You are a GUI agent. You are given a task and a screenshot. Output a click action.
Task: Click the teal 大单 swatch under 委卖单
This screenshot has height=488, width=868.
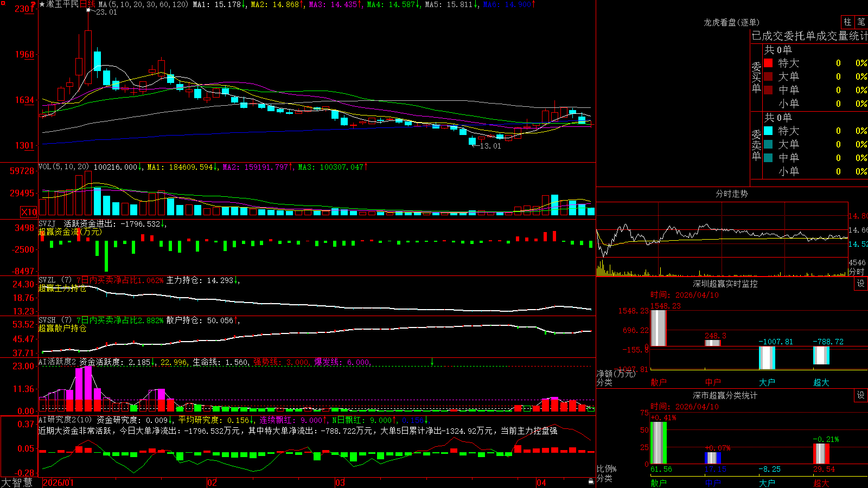(x=768, y=144)
